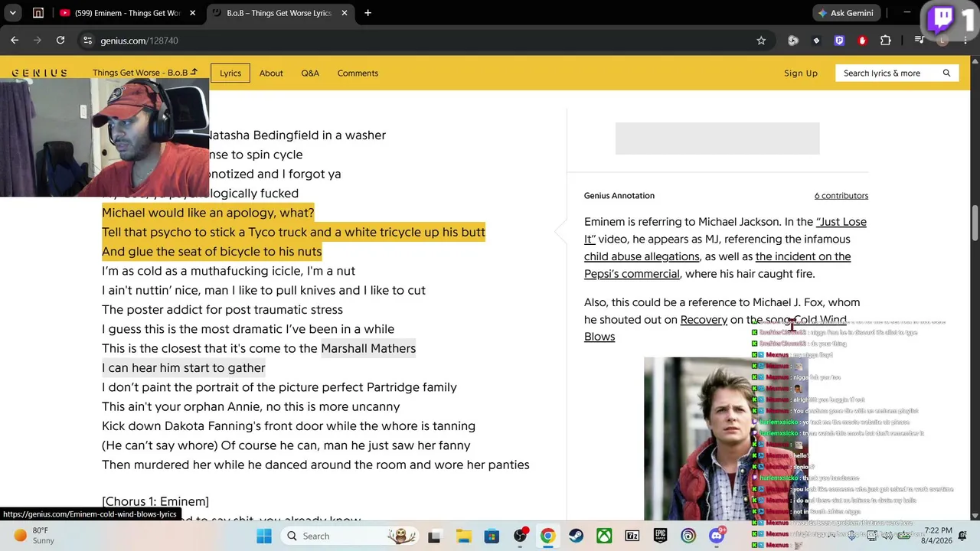Screen dimensions: 980x551
Task: Click the [Chorus 1: Eminem] header text
Action: click(155, 502)
